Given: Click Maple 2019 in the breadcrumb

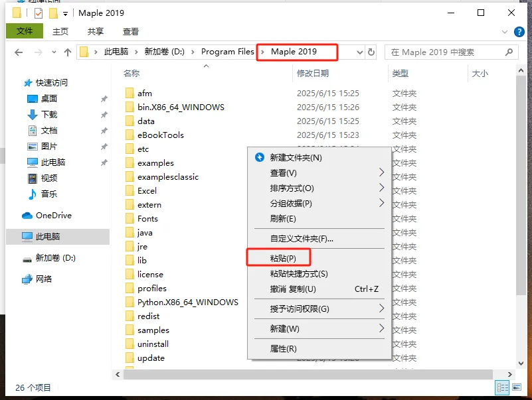Looking at the screenshot, I should [294, 52].
